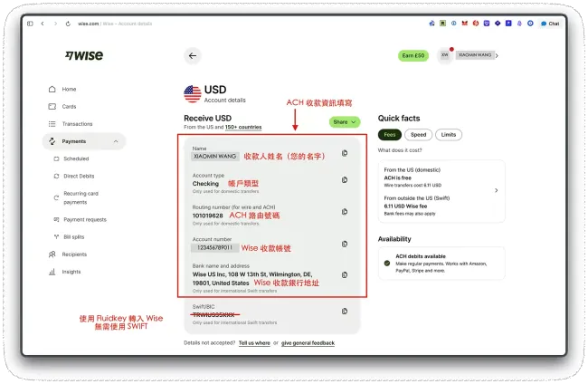Click the Tell us where link

click(x=254, y=343)
